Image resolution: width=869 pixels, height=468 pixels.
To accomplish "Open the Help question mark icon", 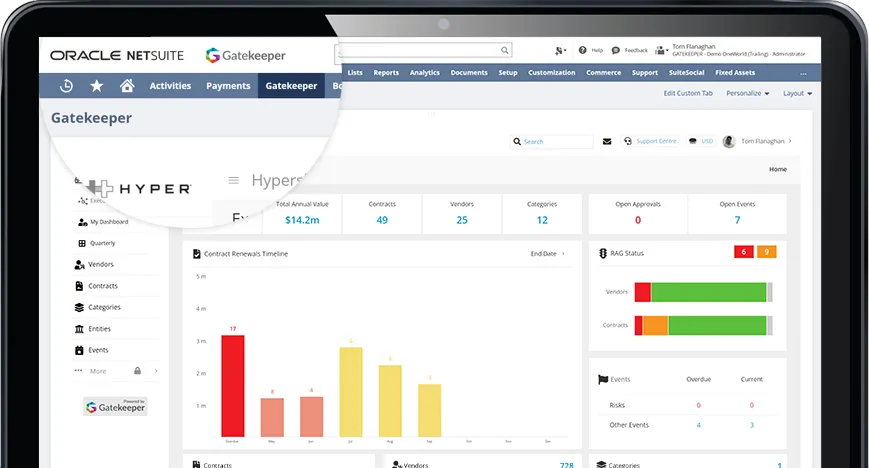I will point(582,50).
